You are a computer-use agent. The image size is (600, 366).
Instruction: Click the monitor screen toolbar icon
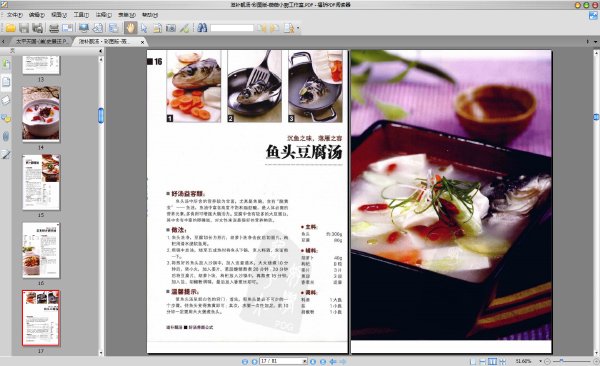pos(84,28)
